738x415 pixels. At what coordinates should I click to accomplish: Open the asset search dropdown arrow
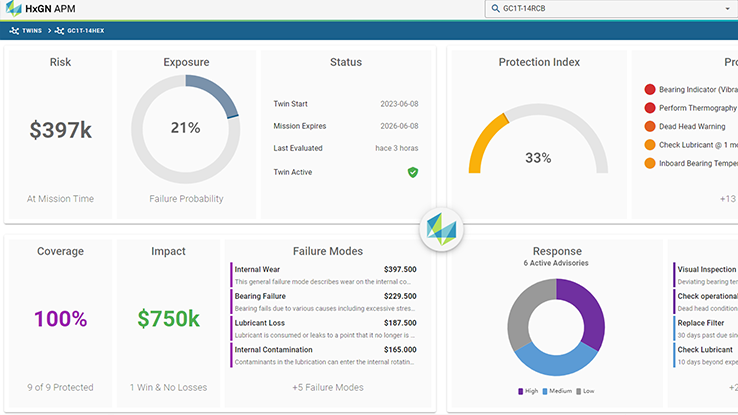[727, 9]
